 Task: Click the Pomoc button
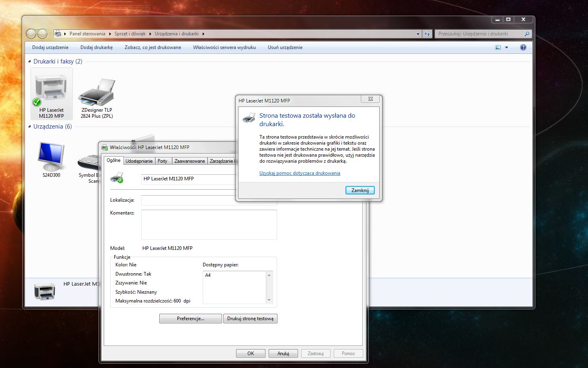click(348, 354)
